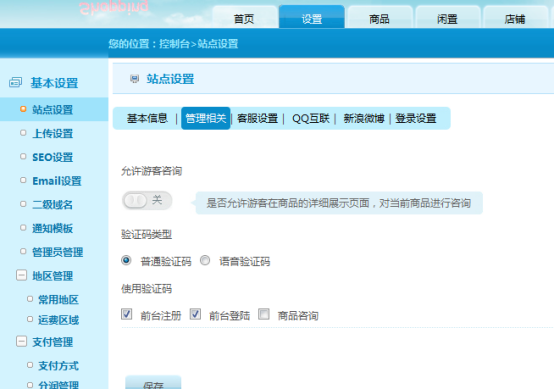This screenshot has height=389, width=554.
Task: Select the 普通验证码 radio button
Action: (x=126, y=261)
